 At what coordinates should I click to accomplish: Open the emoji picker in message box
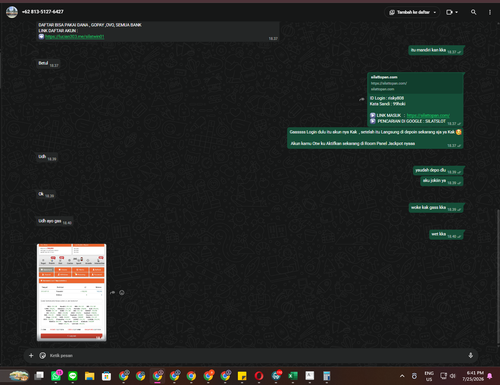[43, 355]
